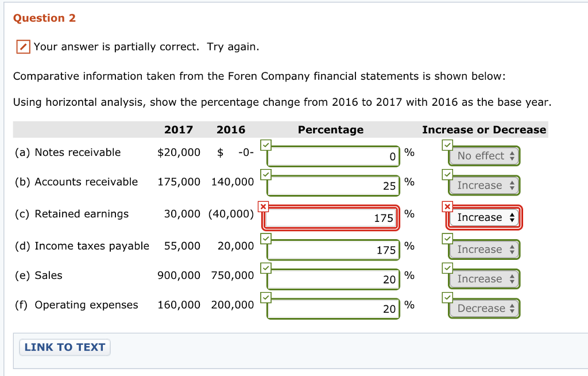Click green checkmark above Income taxes payable dropdown
Image resolution: width=588 pixels, height=376 pixels.
[447, 238]
